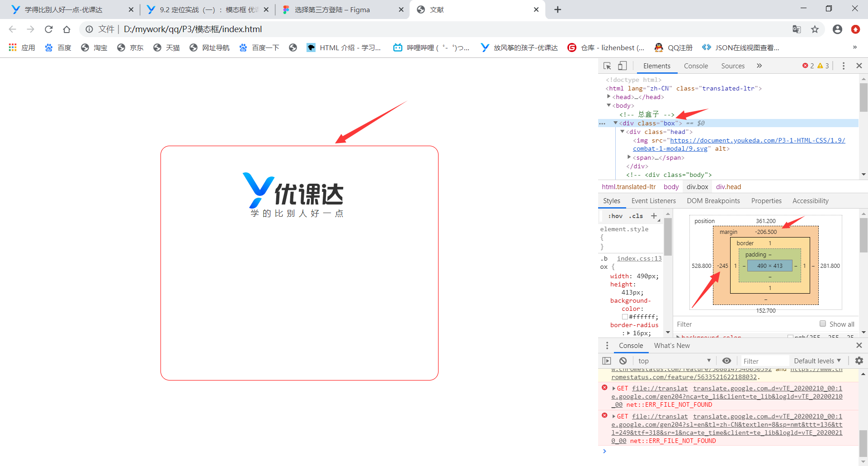Toggle the device toolbar icon in DevTools

pos(623,66)
